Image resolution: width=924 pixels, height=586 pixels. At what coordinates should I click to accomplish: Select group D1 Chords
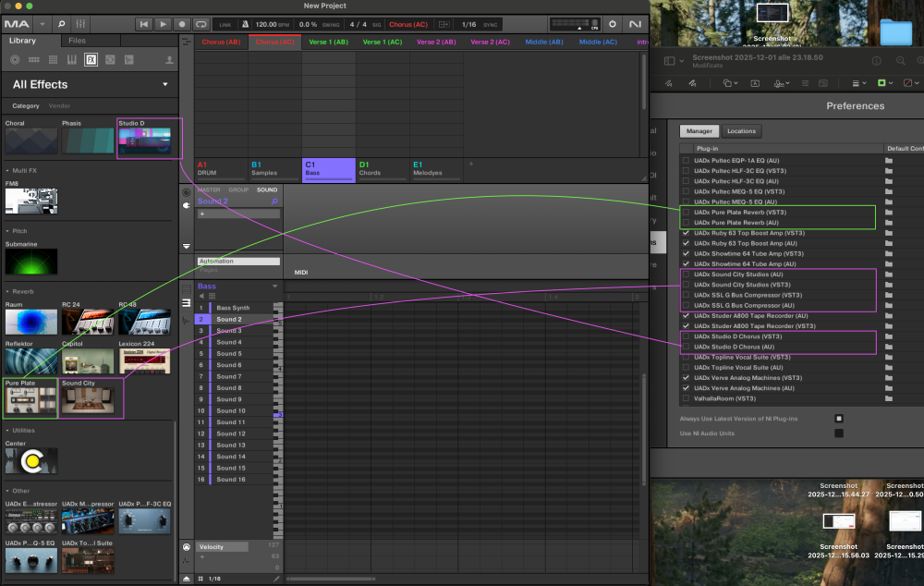383,170
